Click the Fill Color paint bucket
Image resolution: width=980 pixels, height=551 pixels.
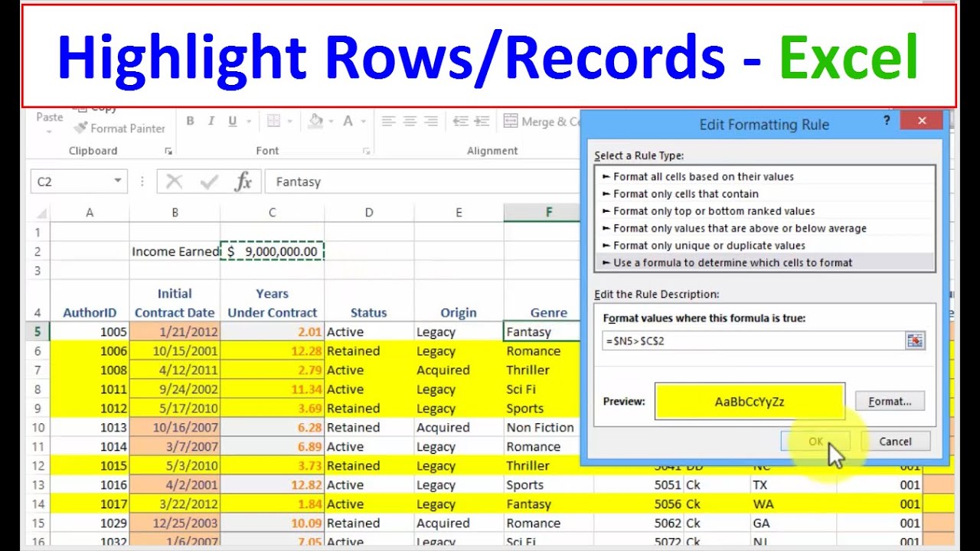[315, 121]
